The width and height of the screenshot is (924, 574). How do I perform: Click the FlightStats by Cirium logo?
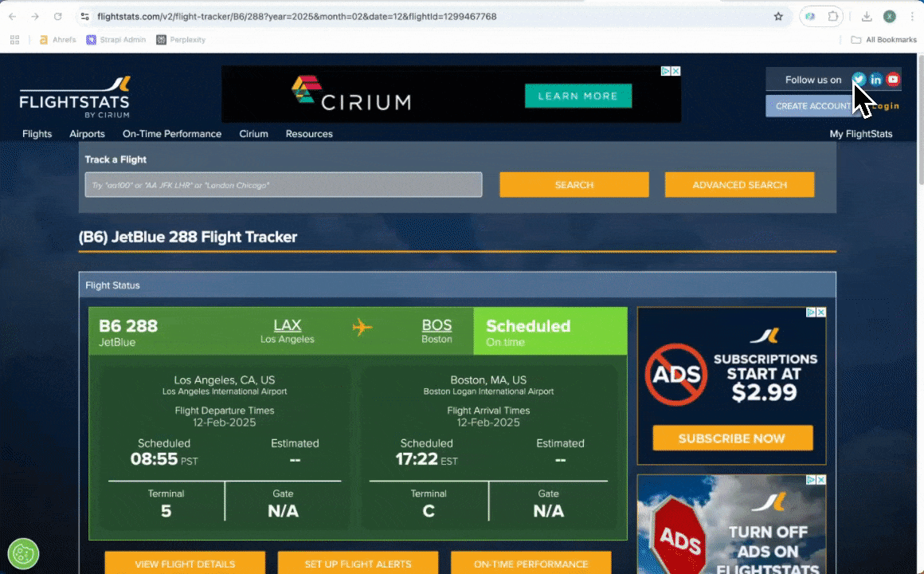click(x=74, y=97)
